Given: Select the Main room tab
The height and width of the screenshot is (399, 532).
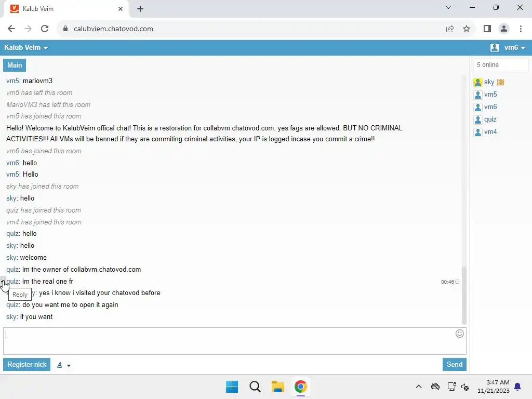Looking at the screenshot, I should pyautogui.click(x=15, y=65).
